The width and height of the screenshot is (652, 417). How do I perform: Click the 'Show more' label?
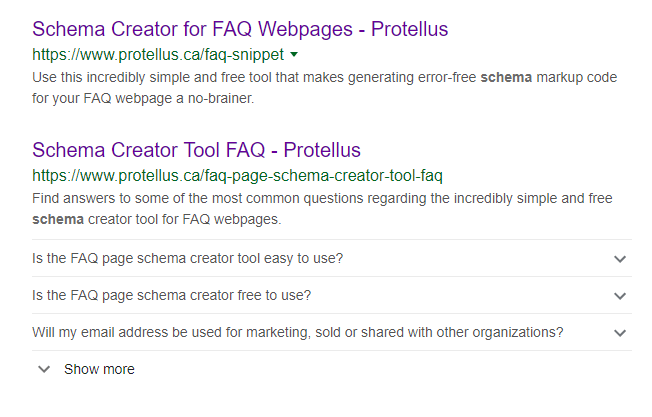(99, 369)
